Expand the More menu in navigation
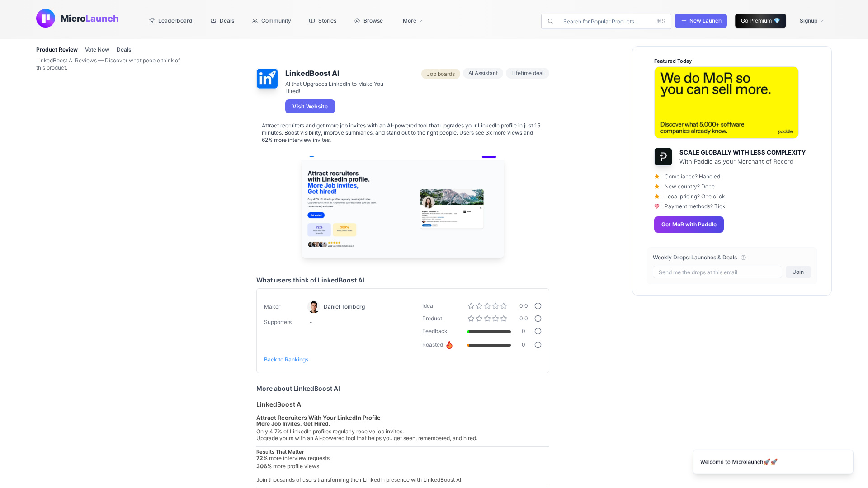 tap(412, 21)
